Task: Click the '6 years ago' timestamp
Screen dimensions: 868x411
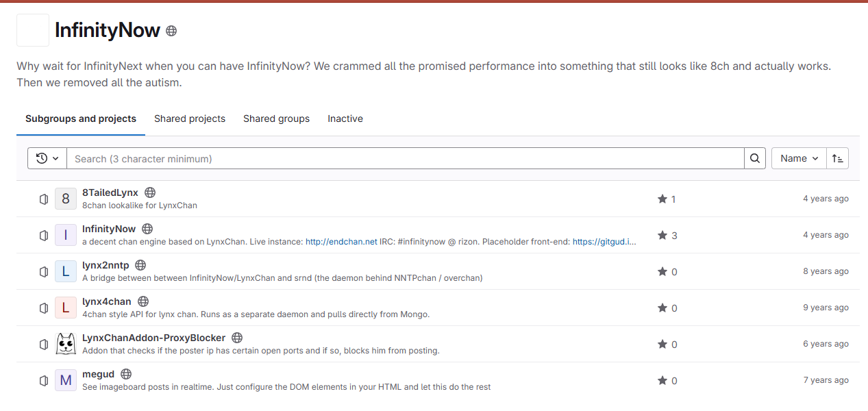Action: click(826, 344)
